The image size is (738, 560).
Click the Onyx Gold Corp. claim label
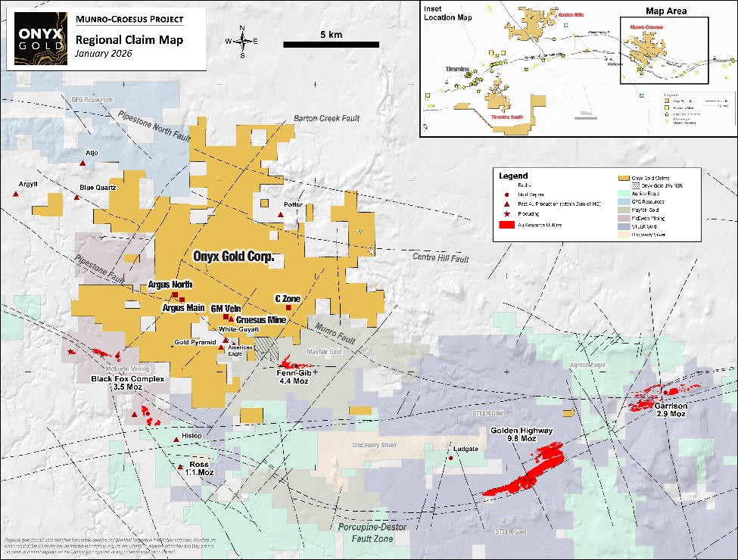click(232, 257)
